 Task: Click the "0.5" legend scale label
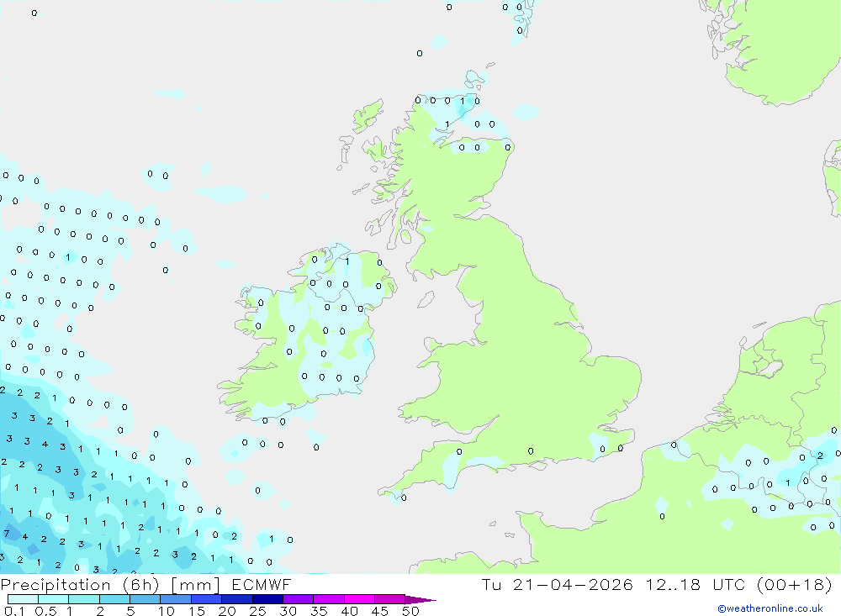click(45, 611)
